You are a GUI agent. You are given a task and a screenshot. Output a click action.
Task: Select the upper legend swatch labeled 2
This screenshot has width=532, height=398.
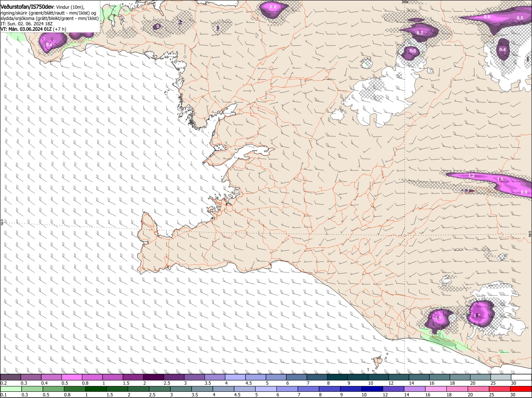(153, 377)
